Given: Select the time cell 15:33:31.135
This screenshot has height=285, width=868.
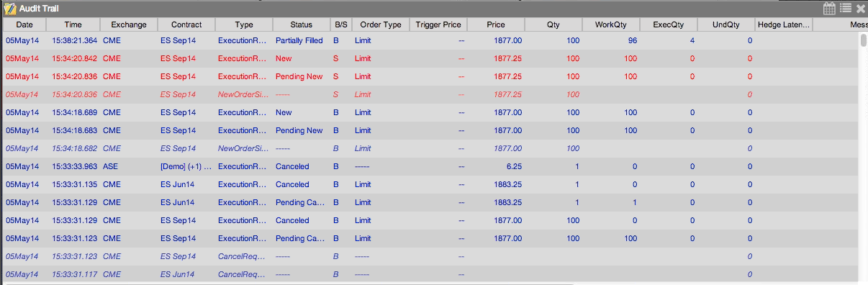Looking at the screenshot, I should 75,184.
